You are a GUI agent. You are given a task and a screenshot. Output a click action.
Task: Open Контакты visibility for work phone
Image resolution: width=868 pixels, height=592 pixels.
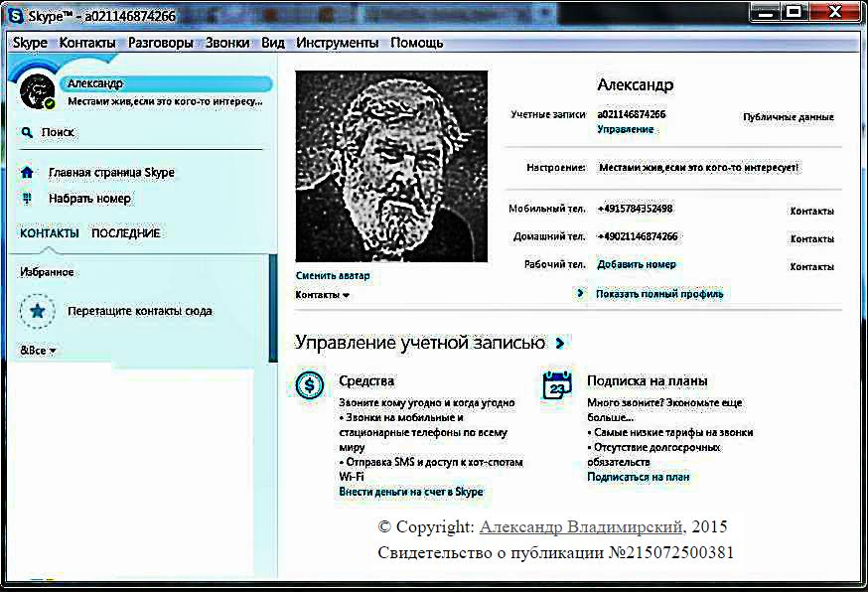(x=812, y=266)
